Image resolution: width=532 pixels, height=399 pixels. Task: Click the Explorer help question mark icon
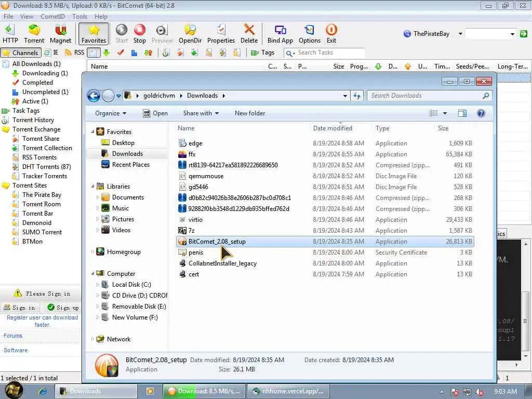pyautogui.click(x=481, y=113)
